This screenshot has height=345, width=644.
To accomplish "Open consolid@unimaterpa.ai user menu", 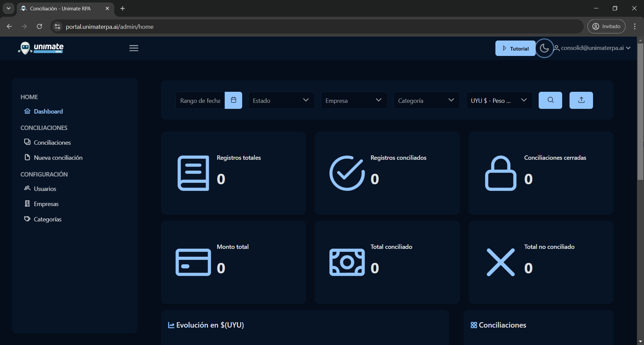I will click(x=592, y=48).
